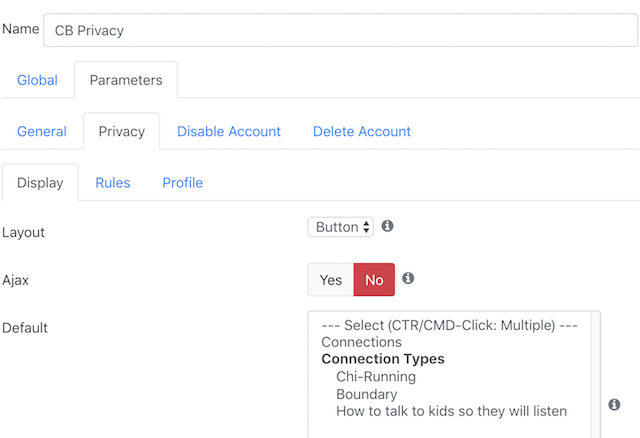The height and width of the screenshot is (438, 640).
Task: Click the info icon beside Default list
Action: click(614, 405)
